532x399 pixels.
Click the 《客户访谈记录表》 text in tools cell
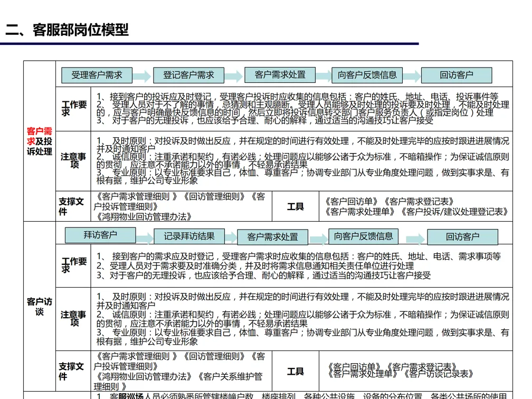(437, 374)
